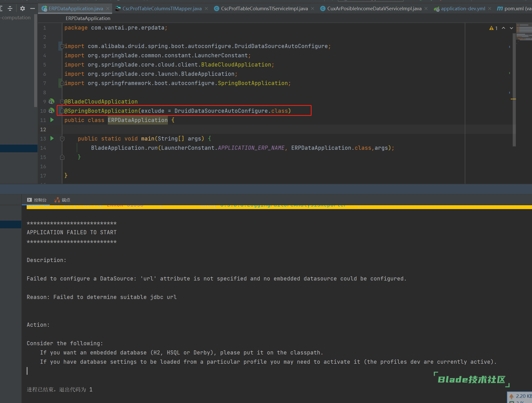The height and width of the screenshot is (403, 532).
Task: Collapse the imports fold marker
Action: (x=62, y=46)
